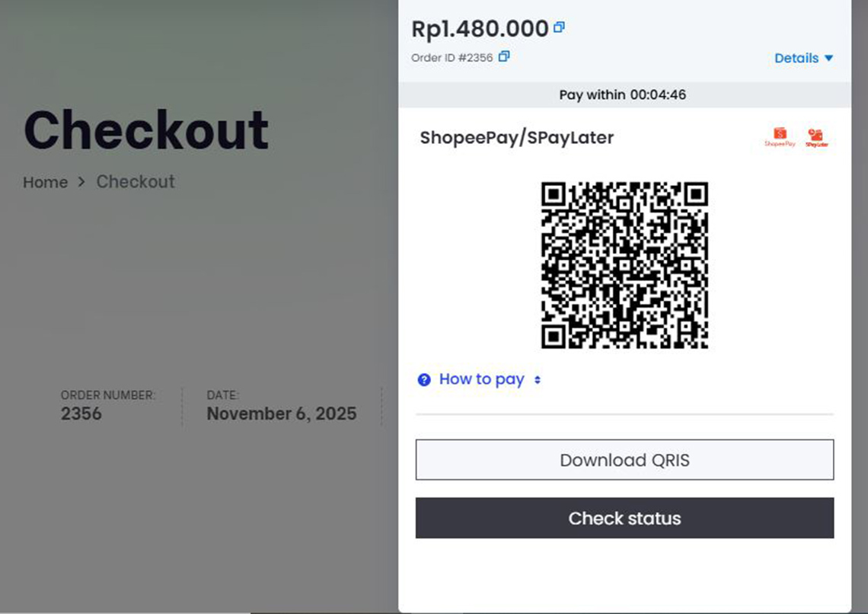Select the ShopeePay payment logo

point(778,138)
